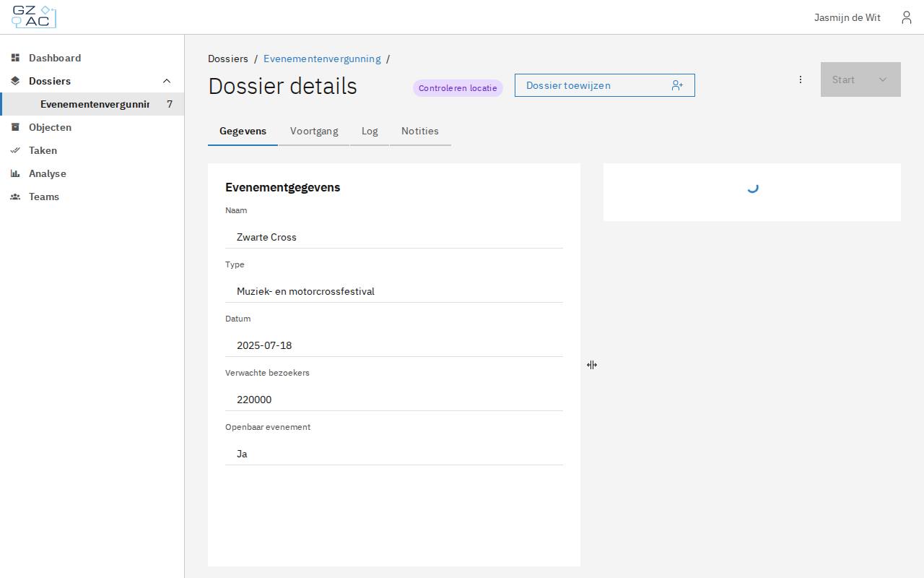Image resolution: width=924 pixels, height=578 pixels.
Task: Open Teams in sidebar
Action: coord(92,197)
